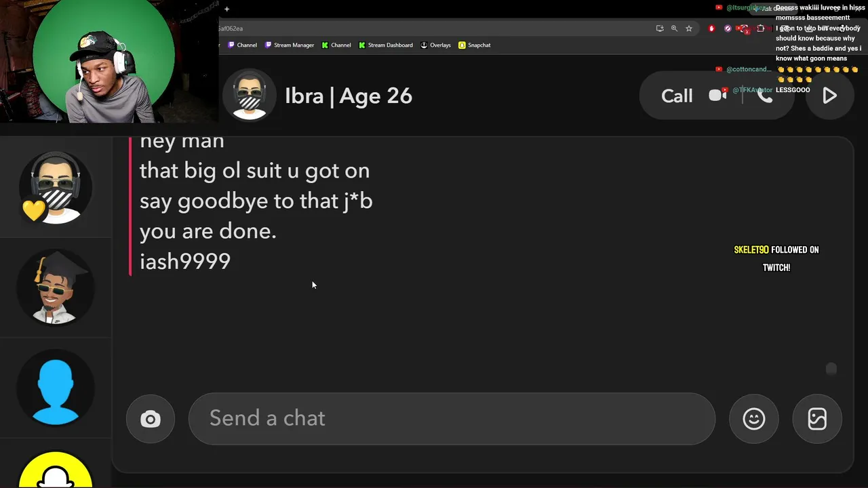Click the install app icon in the address bar
The image size is (868, 488).
[x=659, y=28]
